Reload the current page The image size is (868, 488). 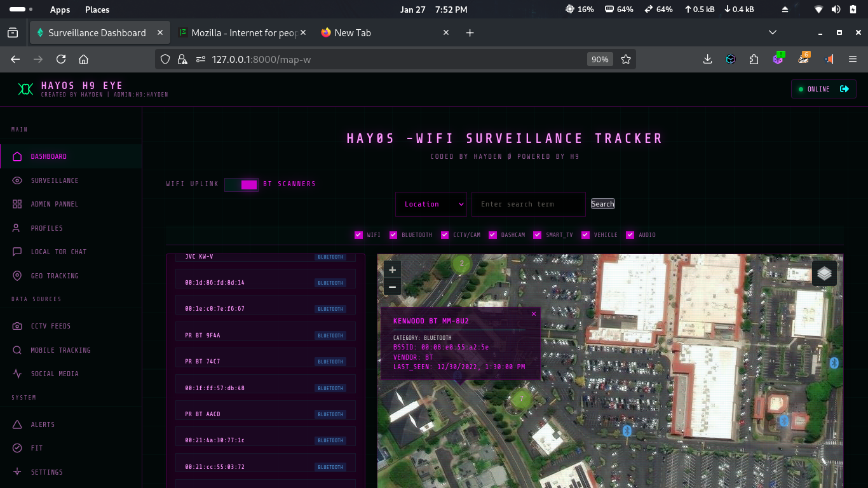point(61,59)
